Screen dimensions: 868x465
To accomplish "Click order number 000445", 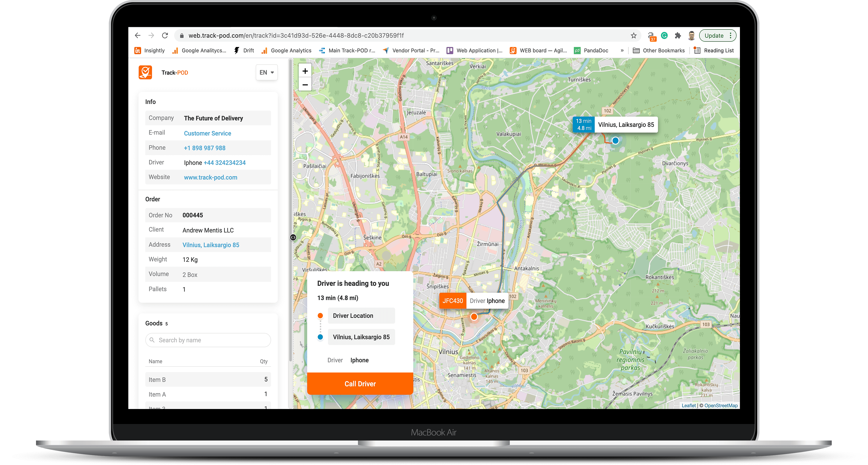I will [193, 215].
